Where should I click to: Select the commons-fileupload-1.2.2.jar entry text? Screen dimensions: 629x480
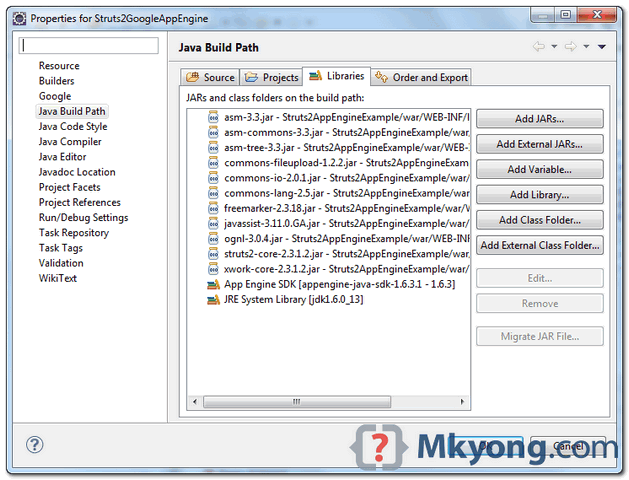347,163
